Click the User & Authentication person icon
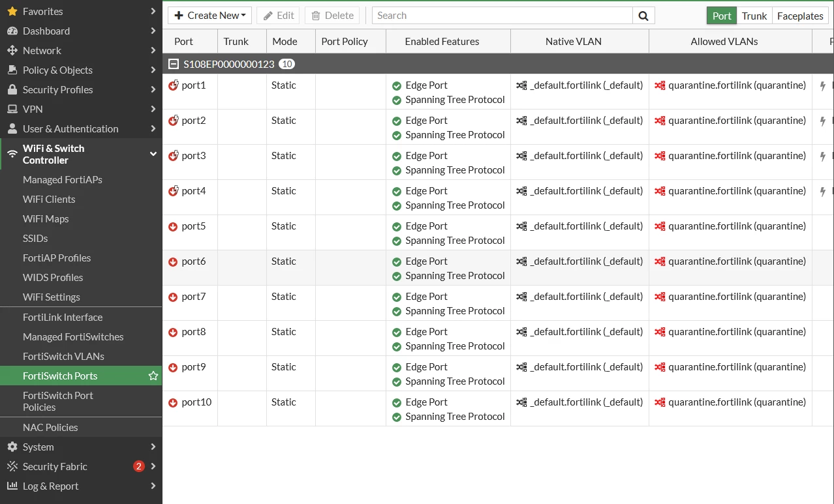834x504 pixels. tap(12, 128)
